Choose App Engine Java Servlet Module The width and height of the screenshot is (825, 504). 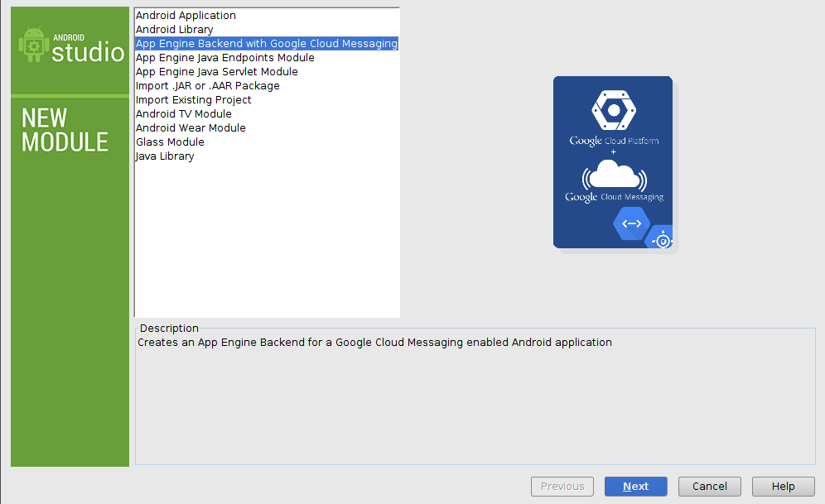(x=267, y=72)
